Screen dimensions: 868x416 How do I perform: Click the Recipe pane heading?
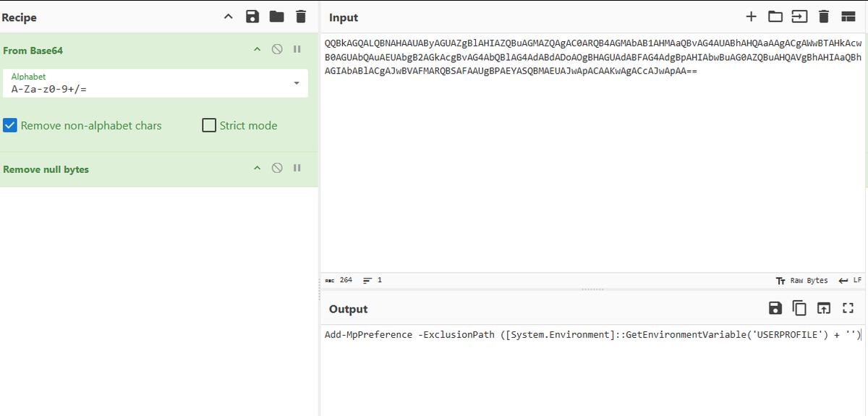(x=20, y=17)
